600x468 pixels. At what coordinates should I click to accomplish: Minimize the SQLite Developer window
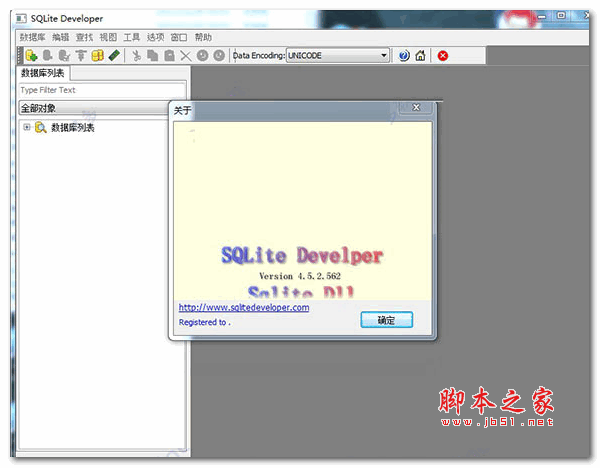click(542, 16)
